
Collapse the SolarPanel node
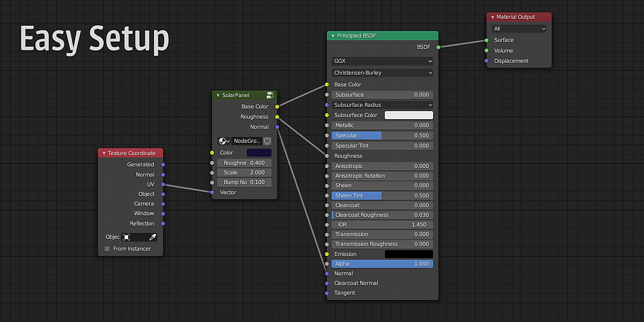point(218,96)
